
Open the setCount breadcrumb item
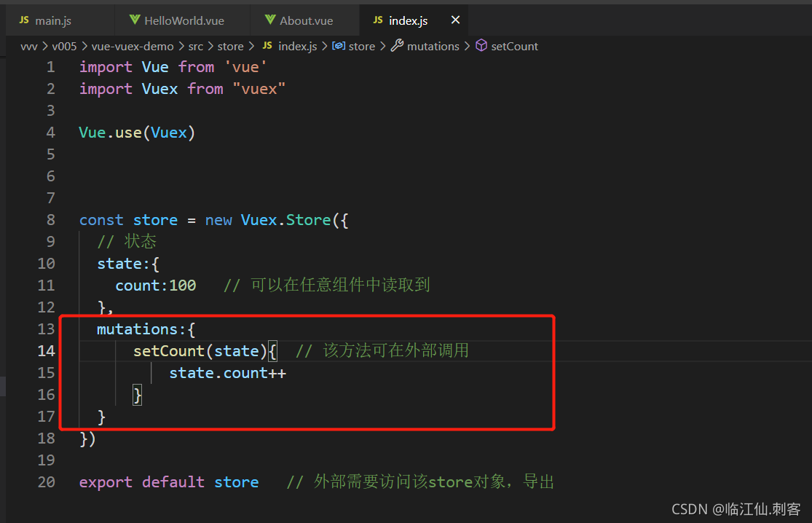click(514, 47)
